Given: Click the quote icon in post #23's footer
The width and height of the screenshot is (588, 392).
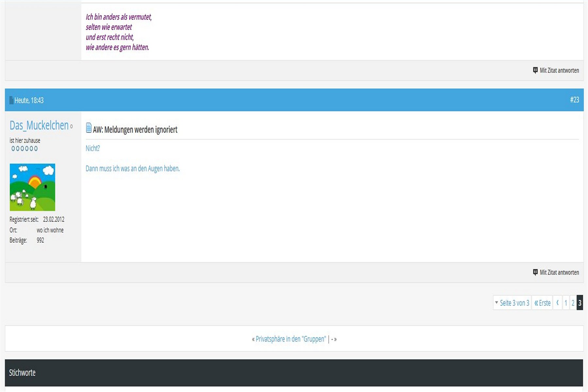Looking at the screenshot, I should [535, 272].
